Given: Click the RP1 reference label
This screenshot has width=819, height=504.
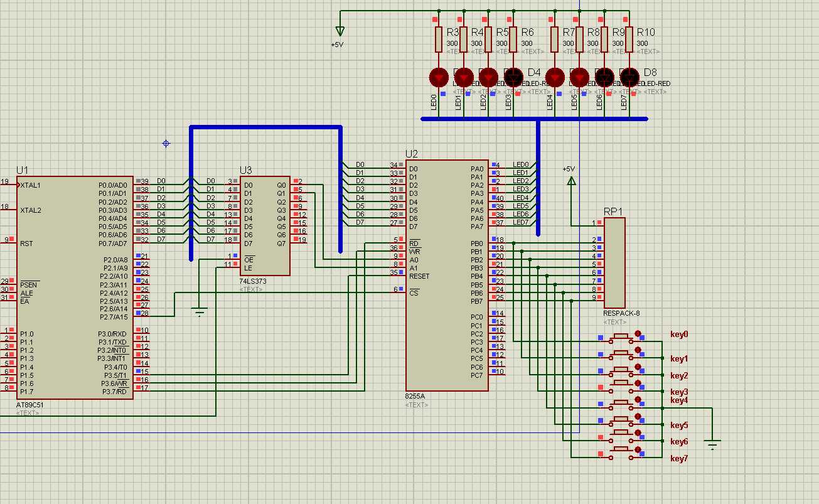Looking at the screenshot, I should [614, 212].
